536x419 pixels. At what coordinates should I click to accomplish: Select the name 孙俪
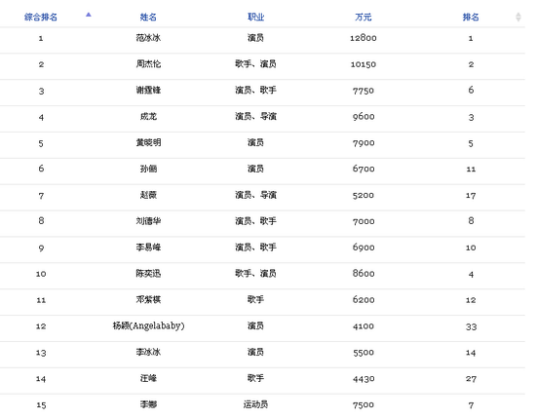coord(148,169)
